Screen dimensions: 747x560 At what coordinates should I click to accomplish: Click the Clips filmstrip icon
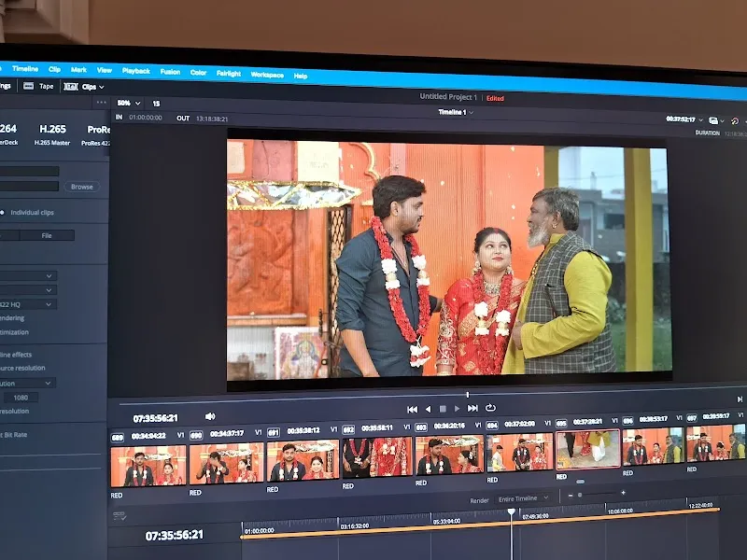click(x=71, y=87)
